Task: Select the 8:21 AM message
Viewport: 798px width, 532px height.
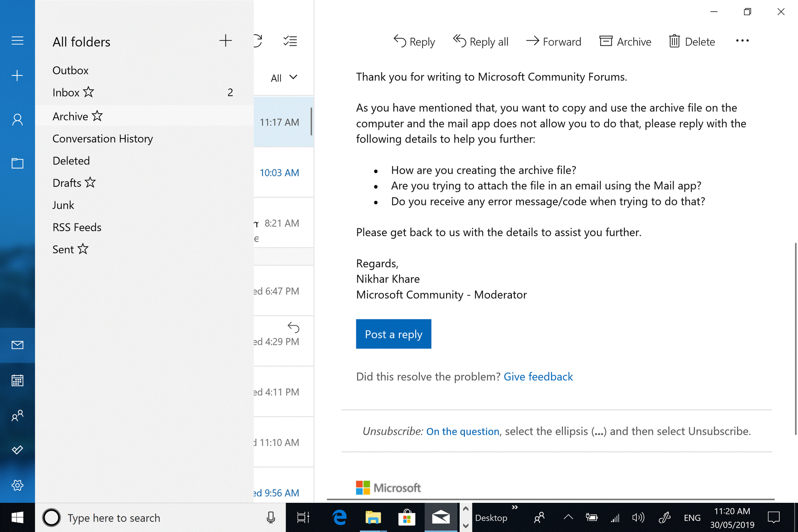Action: [x=283, y=223]
